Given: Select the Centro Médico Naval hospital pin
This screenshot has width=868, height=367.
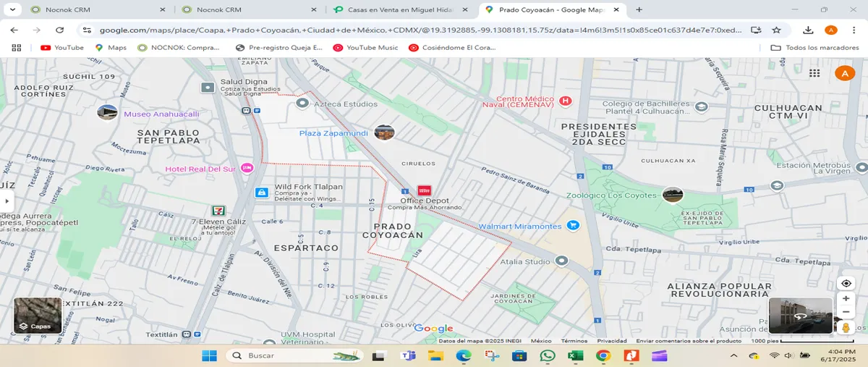Looking at the screenshot, I should coord(566,101).
